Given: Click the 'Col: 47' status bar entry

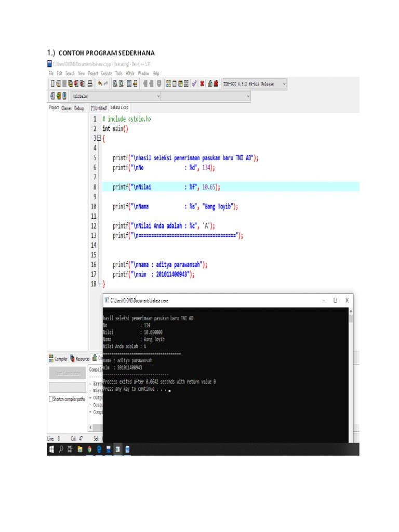Looking at the screenshot, I should click(x=77, y=438).
